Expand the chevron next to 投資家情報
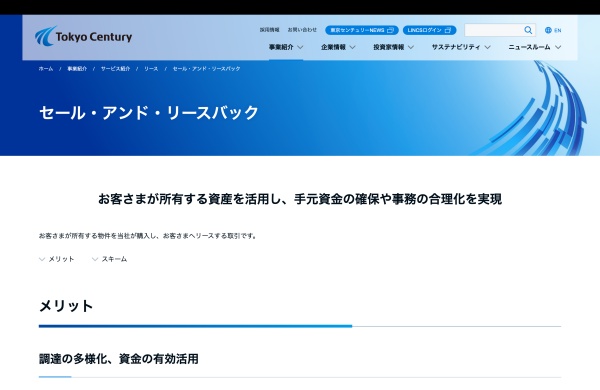Viewport: 600px width, 390px height. [411, 47]
